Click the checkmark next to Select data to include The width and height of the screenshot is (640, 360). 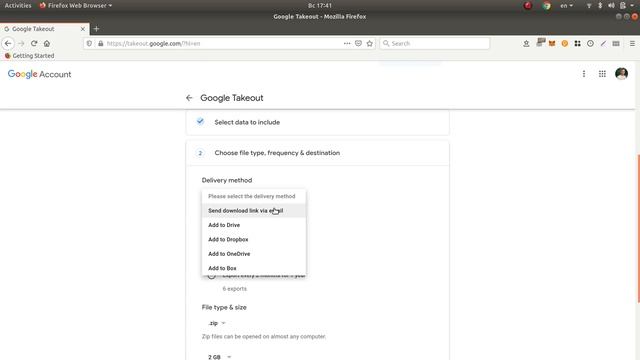point(200,122)
